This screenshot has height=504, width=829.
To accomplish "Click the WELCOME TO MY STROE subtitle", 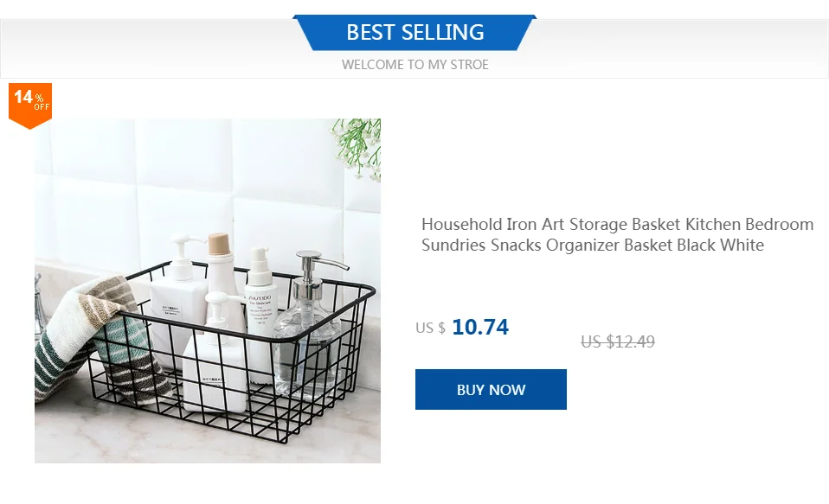I will point(414,65).
